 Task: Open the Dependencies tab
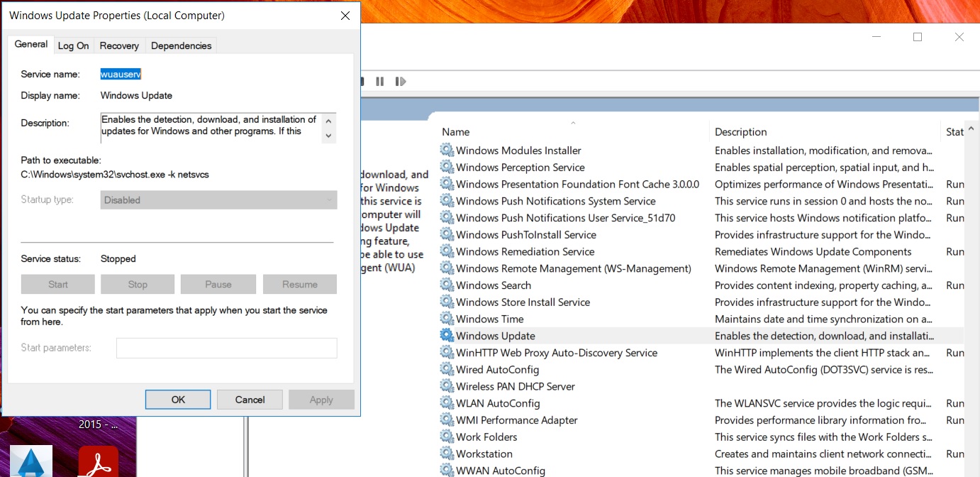coord(181,45)
